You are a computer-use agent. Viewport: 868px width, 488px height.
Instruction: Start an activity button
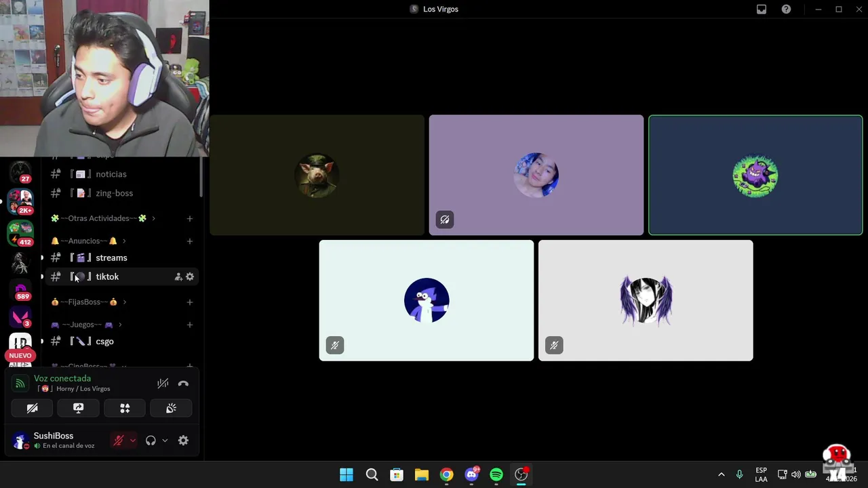(x=125, y=408)
